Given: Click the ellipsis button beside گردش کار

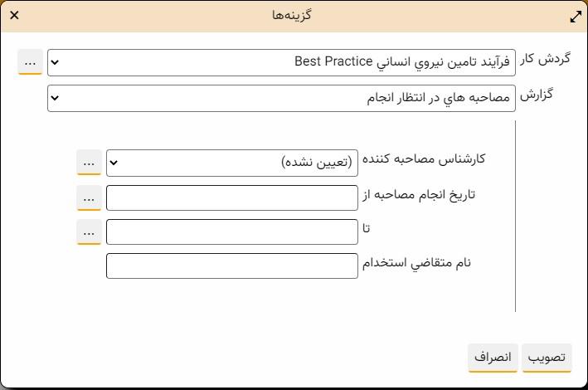Looking at the screenshot, I should [30, 62].
